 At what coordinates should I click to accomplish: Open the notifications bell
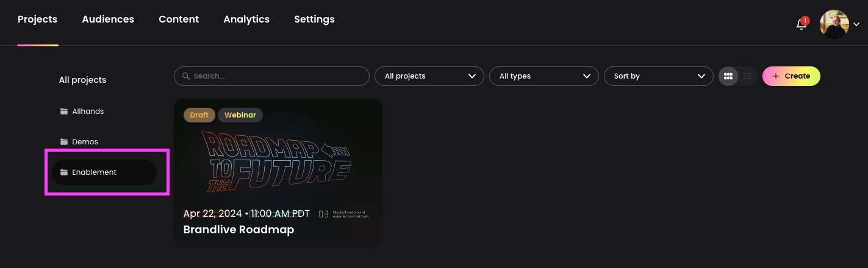(x=802, y=24)
